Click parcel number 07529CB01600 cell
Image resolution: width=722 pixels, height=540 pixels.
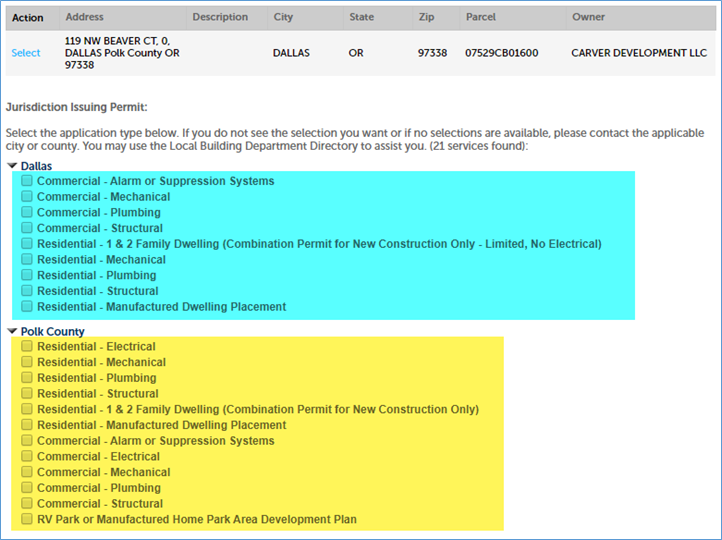(502, 53)
